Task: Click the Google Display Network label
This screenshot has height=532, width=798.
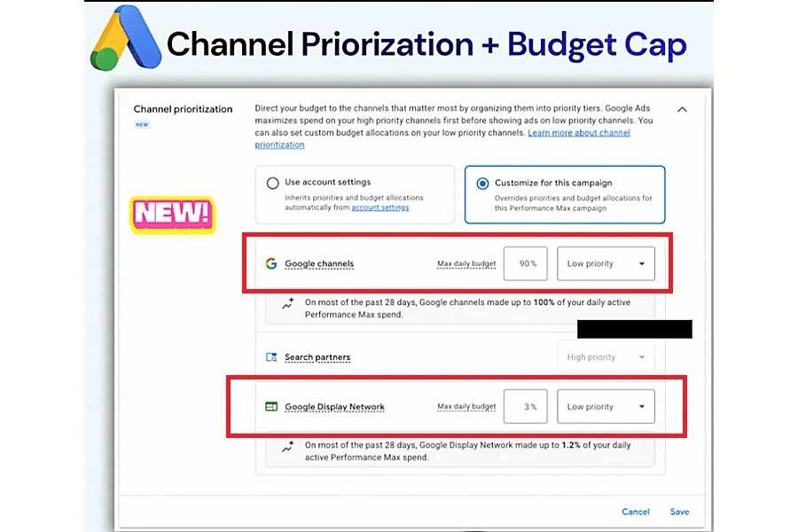Action: coord(334,407)
